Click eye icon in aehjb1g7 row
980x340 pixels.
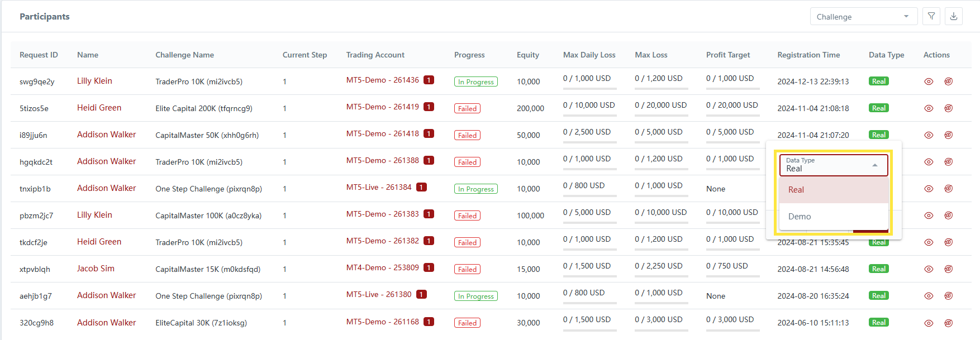[x=929, y=296]
